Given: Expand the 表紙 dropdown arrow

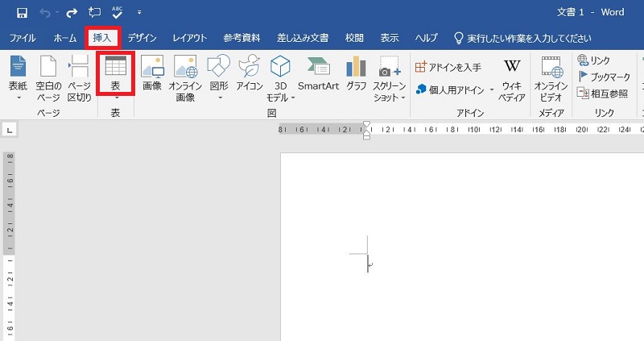Looking at the screenshot, I should pos(18,98).
